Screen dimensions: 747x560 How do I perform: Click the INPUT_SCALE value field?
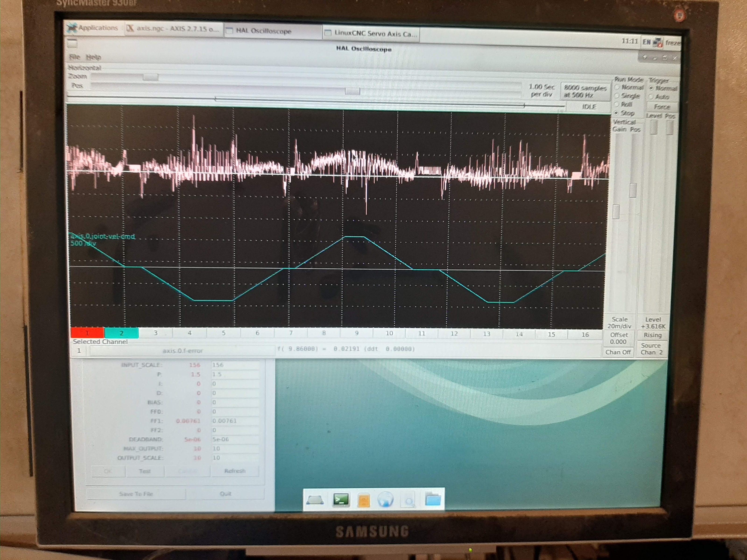pos(235,365)
